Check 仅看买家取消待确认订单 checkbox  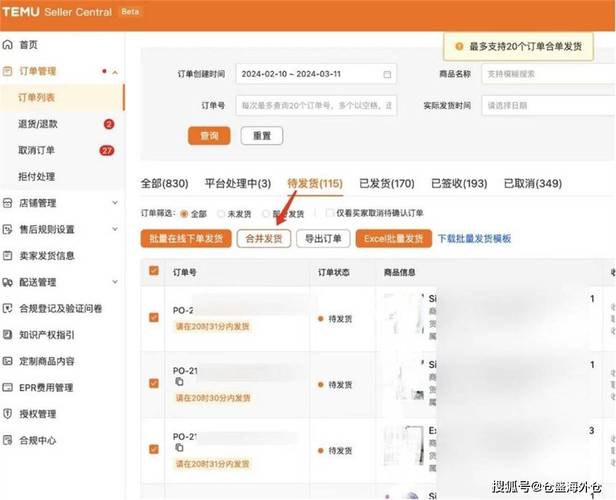click(x=330, y=213)
